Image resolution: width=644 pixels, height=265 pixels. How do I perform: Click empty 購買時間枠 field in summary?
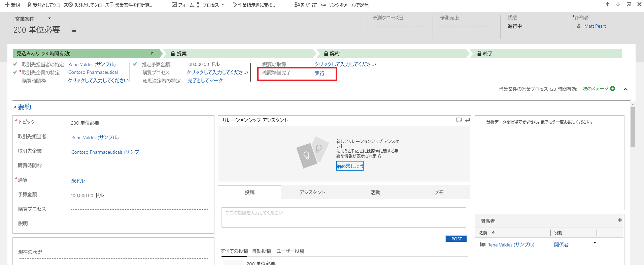[139, 166]
